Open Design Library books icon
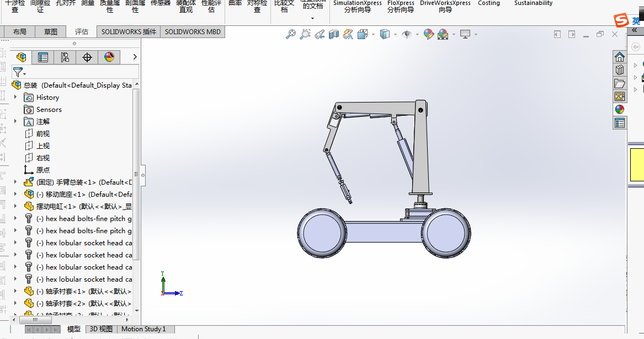 pyautogui.click(x=619, y=70)
